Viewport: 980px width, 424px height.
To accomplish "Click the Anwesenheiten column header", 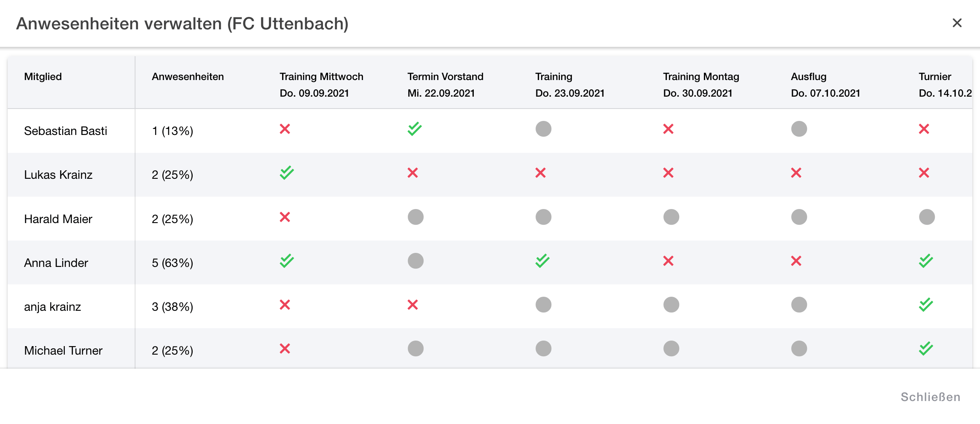I will (x=187, y=77).
